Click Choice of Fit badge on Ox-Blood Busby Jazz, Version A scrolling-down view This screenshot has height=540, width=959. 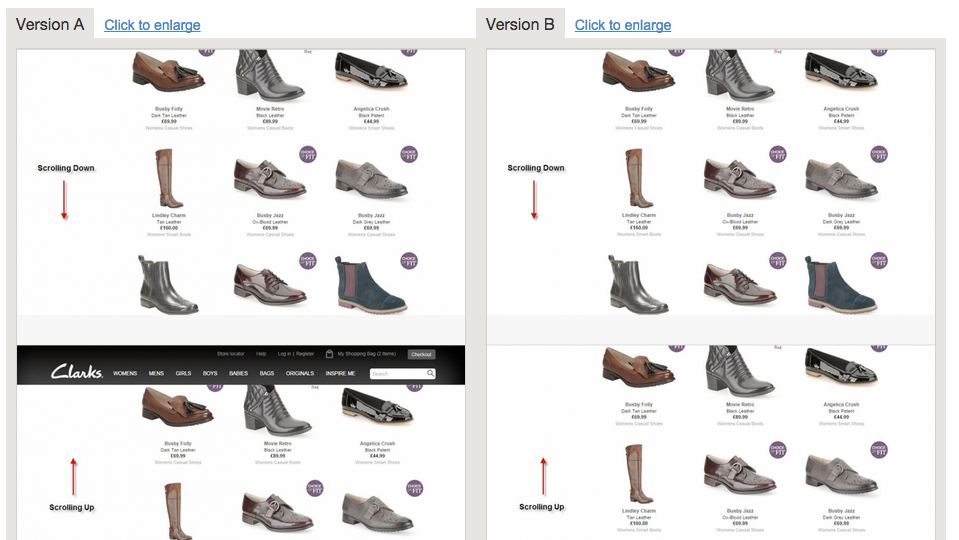pos(308,154)
